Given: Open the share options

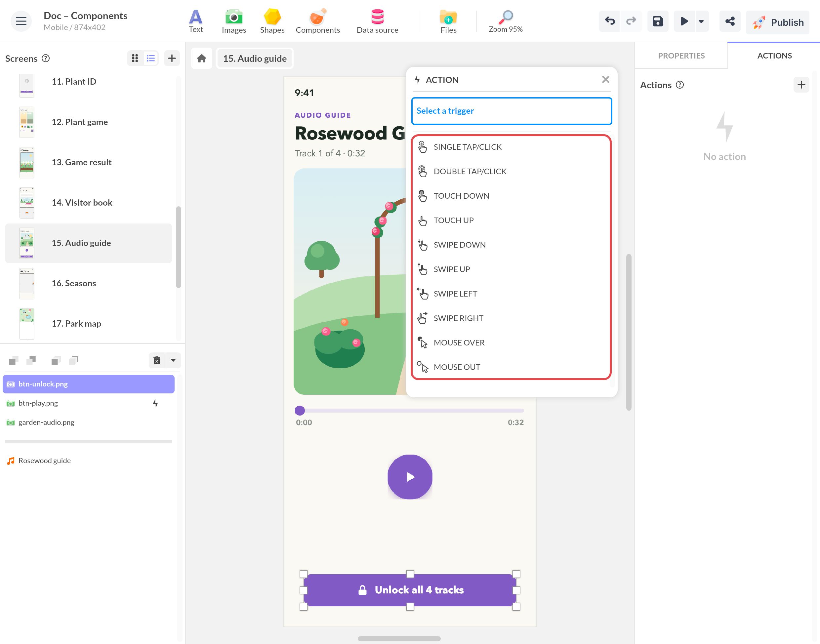Looking at the screenshot, I should 729,21.
